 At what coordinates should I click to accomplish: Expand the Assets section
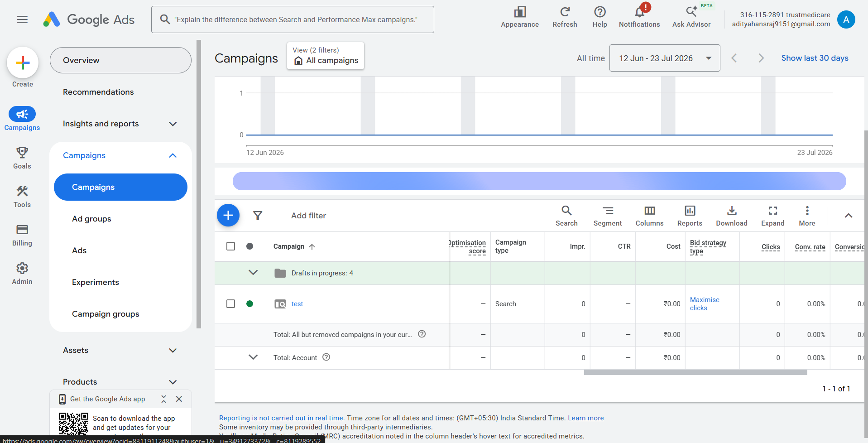tap(173, 350)
